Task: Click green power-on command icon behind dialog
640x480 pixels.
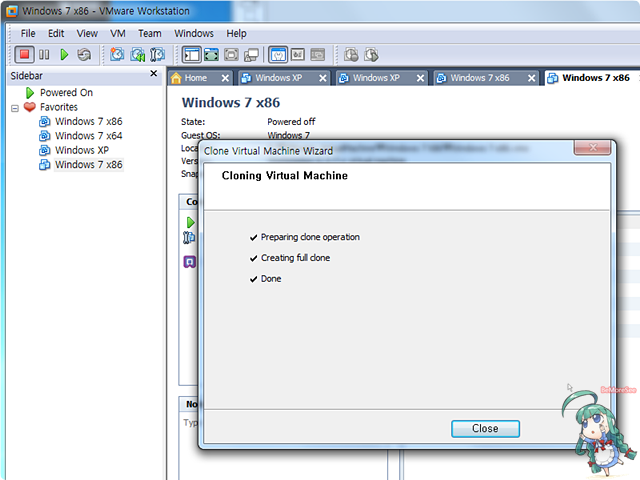Action: click(x=190, y=222)
